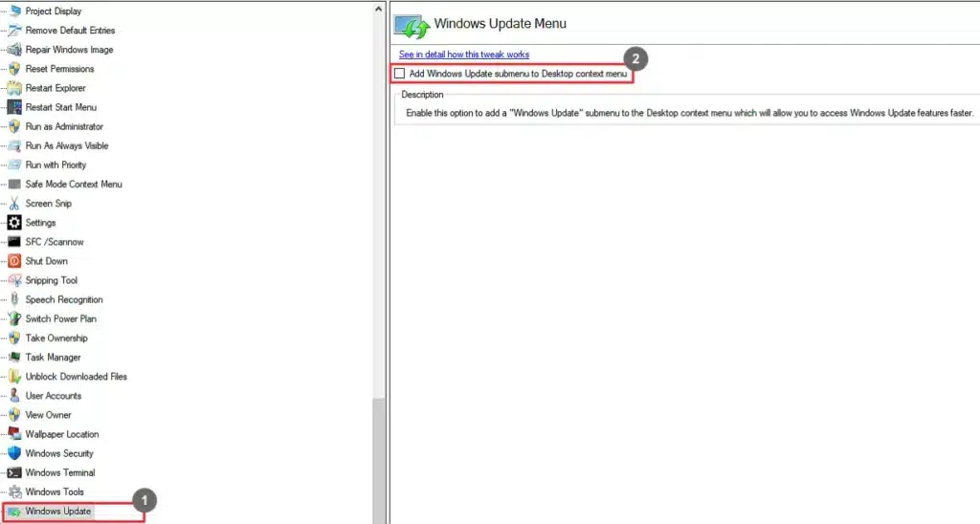Click the Unblock Downloaded Files icon

[14, 377]
